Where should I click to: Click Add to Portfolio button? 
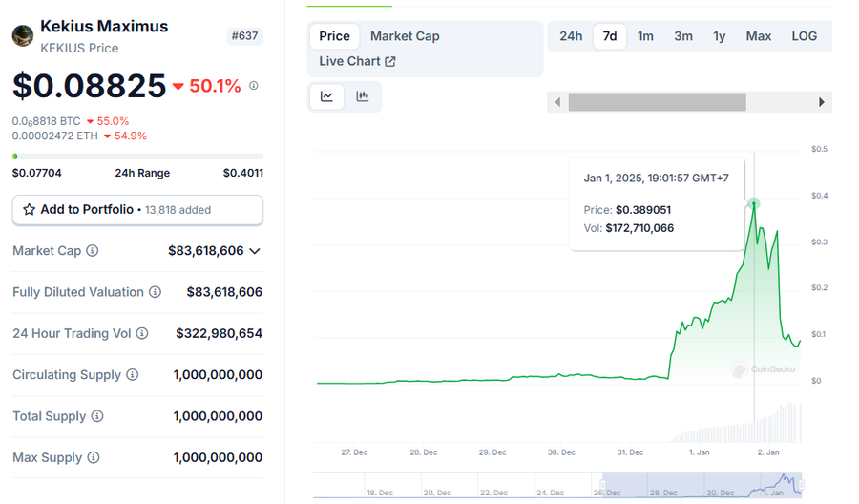[x=137, y=210]
